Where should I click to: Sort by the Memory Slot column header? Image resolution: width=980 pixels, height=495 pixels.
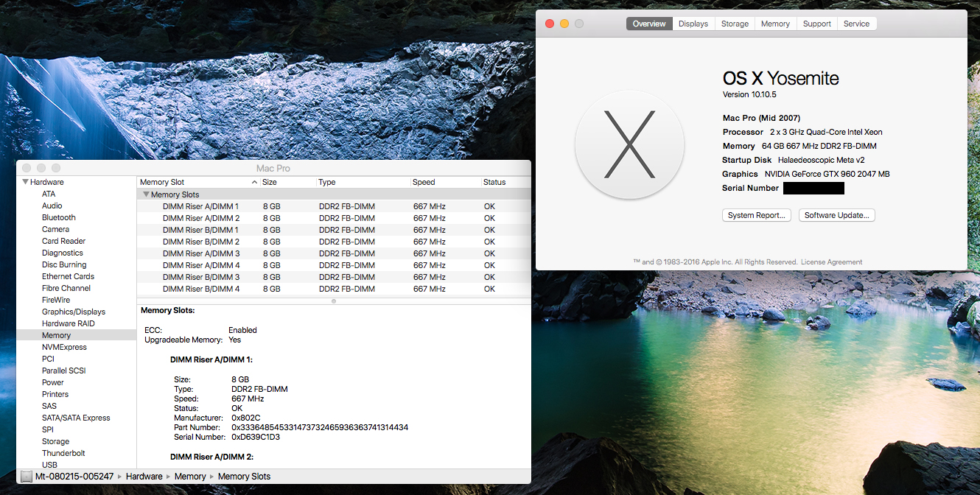[198, 182]
